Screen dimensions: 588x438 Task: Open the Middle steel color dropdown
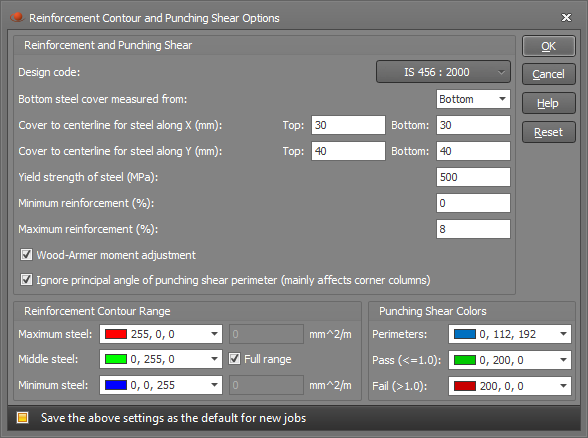pos(161,359)
